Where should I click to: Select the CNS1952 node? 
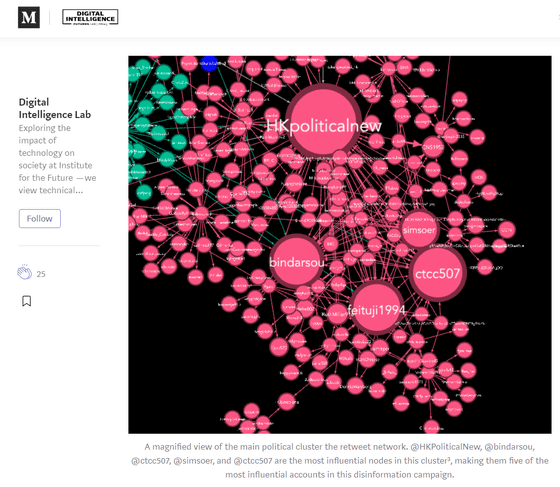tap(433, 147)
